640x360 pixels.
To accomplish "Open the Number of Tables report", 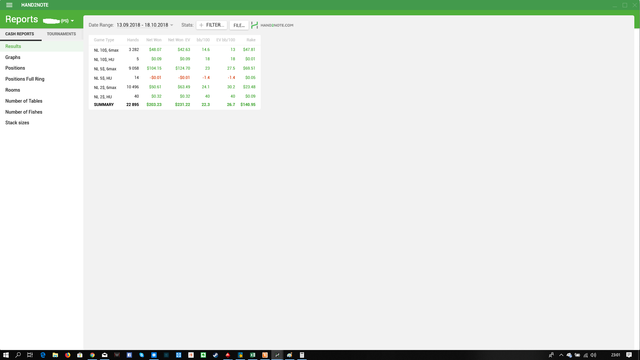I will (42, 101).
